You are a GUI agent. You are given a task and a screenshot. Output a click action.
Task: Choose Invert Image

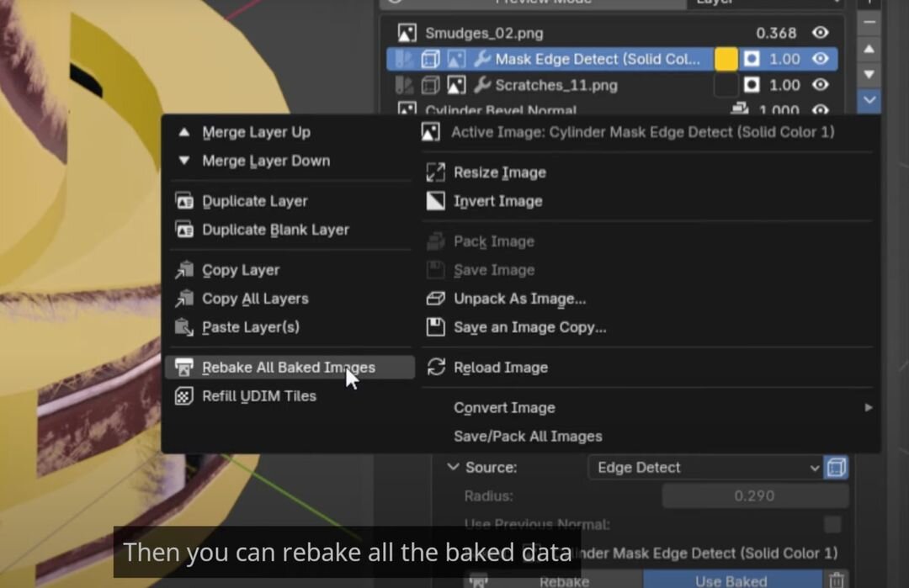(647, 201)
